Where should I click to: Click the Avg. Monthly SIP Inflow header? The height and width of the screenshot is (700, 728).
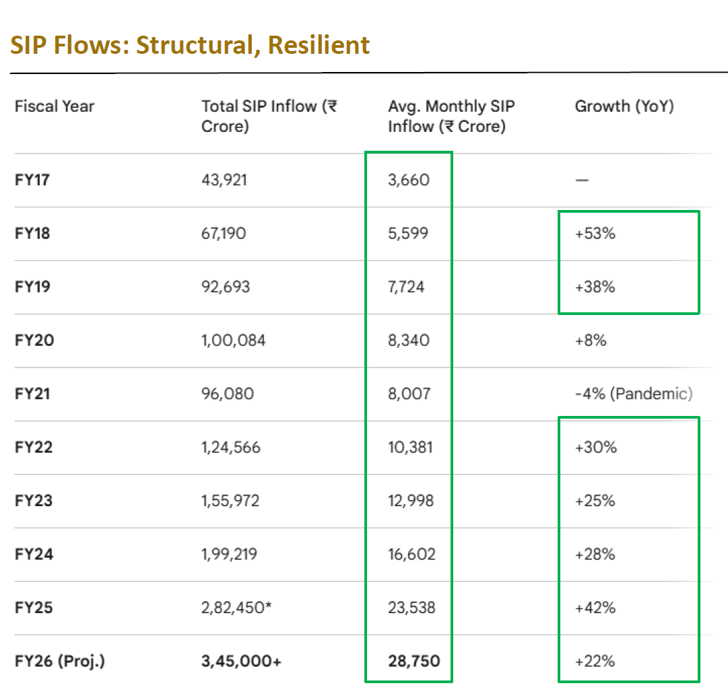click(x=451, y=116)
